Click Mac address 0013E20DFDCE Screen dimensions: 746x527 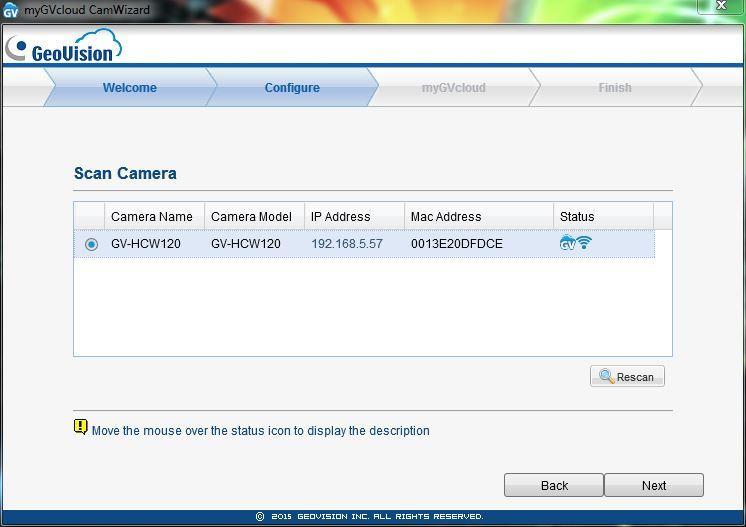tap(457, 244)
